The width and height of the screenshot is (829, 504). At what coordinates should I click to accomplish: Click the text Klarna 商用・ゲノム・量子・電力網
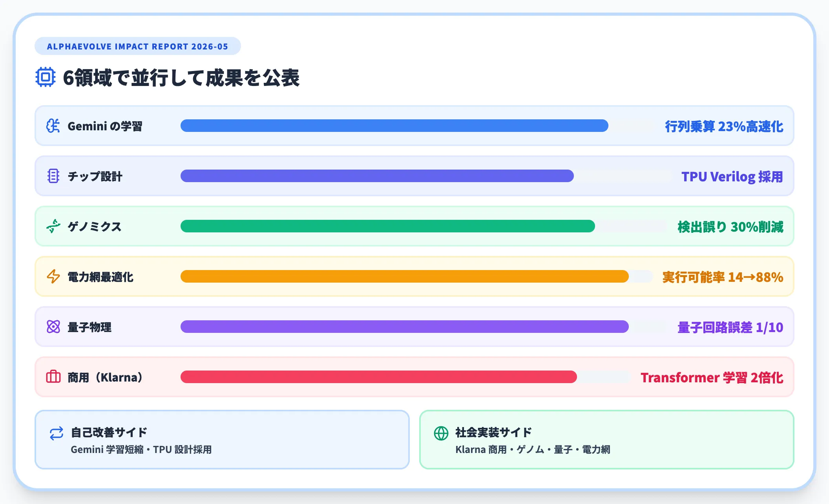[533, 449]
